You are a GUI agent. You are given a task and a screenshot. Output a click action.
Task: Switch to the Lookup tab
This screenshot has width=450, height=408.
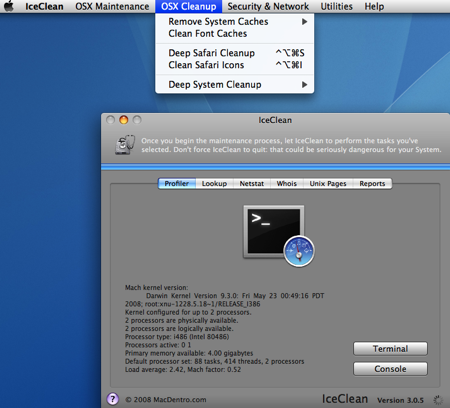[214, 184]
